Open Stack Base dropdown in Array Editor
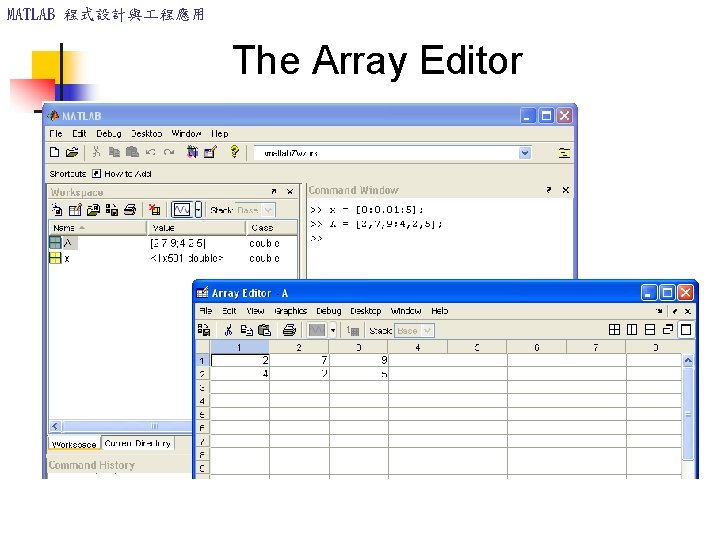This screenshot has height=540, width=720. pos(414,330)
